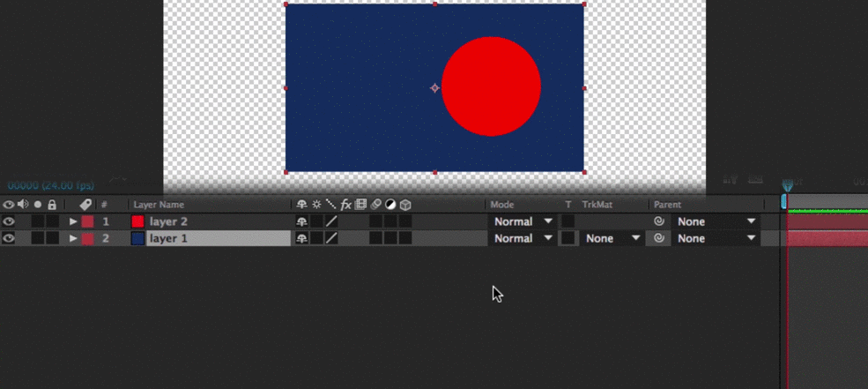Hide layer 1 with its eye icon
Viewport: 868px width, 389px height.
point(8,238)
